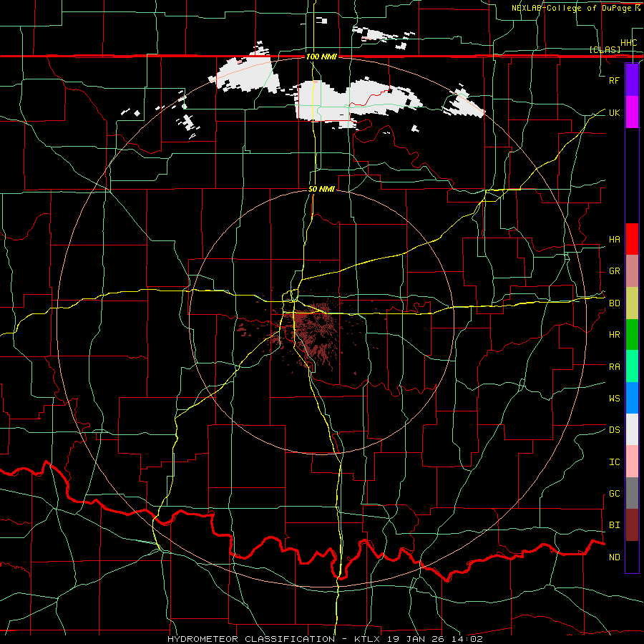Viewport: 644px width, 644px height.
Task: Click the ND legend label
Action: [x=614, y=557]
